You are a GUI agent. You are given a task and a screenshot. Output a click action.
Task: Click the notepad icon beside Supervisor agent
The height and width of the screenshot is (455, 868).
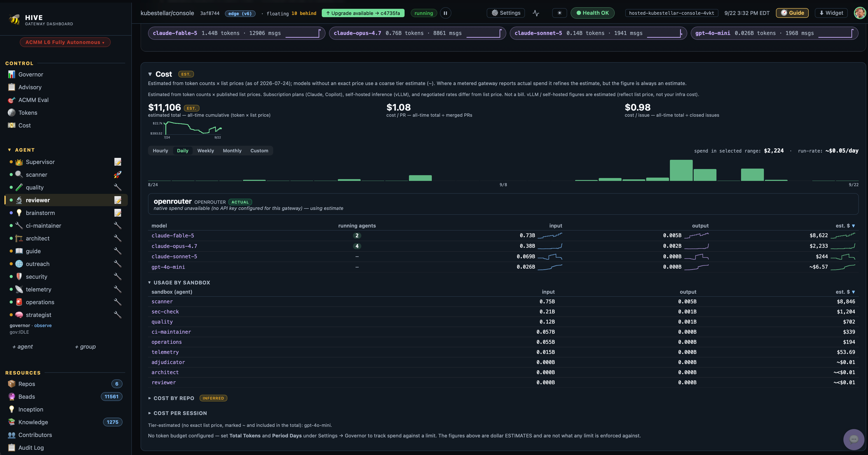118,162
